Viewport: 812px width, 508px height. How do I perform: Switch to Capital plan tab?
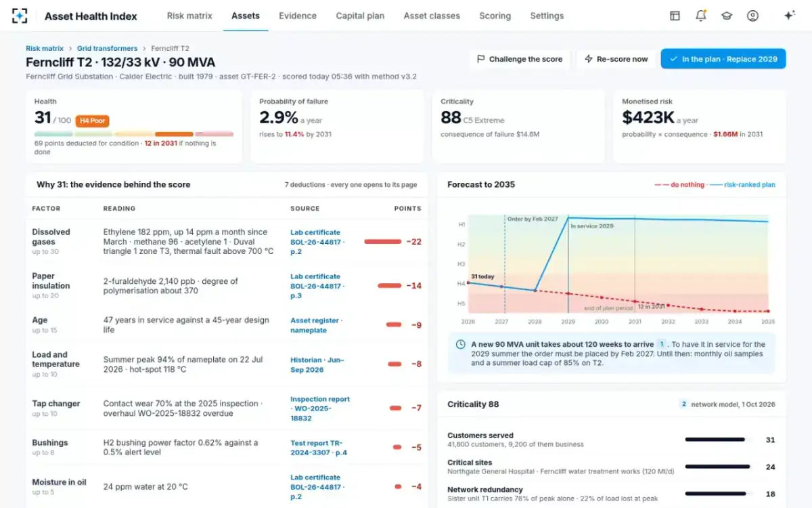(360, 16)
